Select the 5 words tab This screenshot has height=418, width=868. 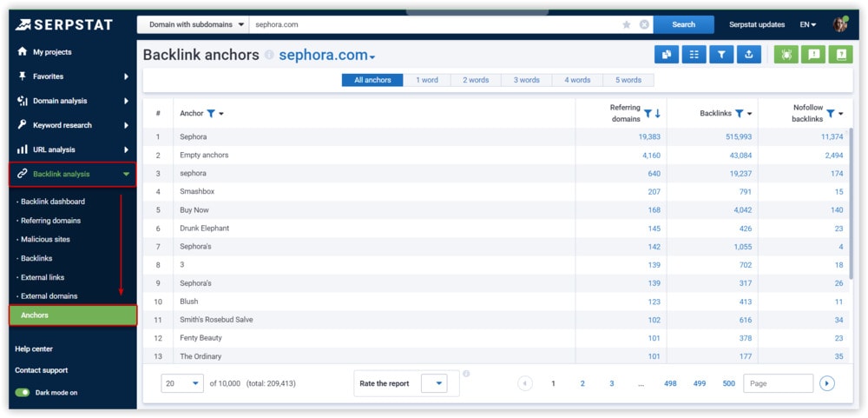point(628,80)
